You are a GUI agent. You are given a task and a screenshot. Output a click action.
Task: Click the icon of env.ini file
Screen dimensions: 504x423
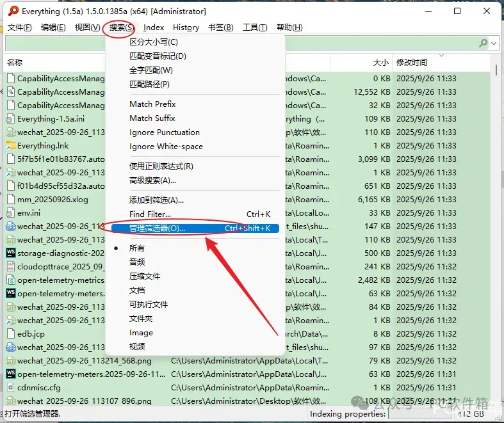coord(11,213)
